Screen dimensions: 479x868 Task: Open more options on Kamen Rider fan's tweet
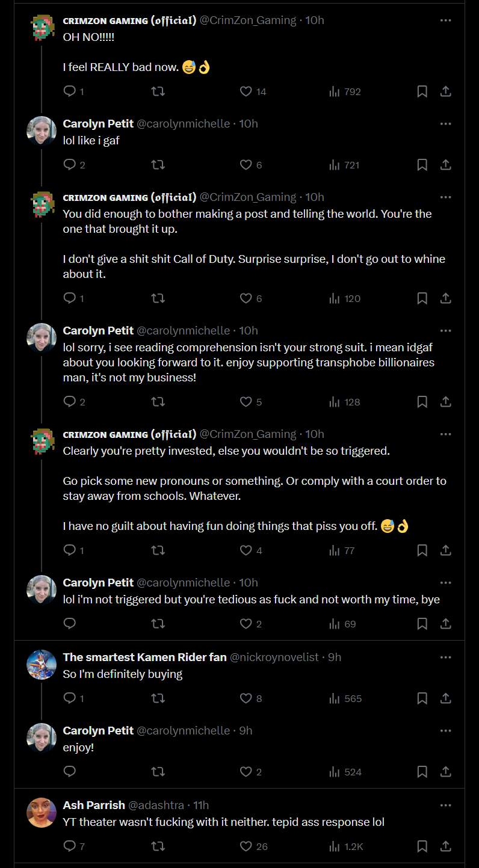(x=445, y=657)
